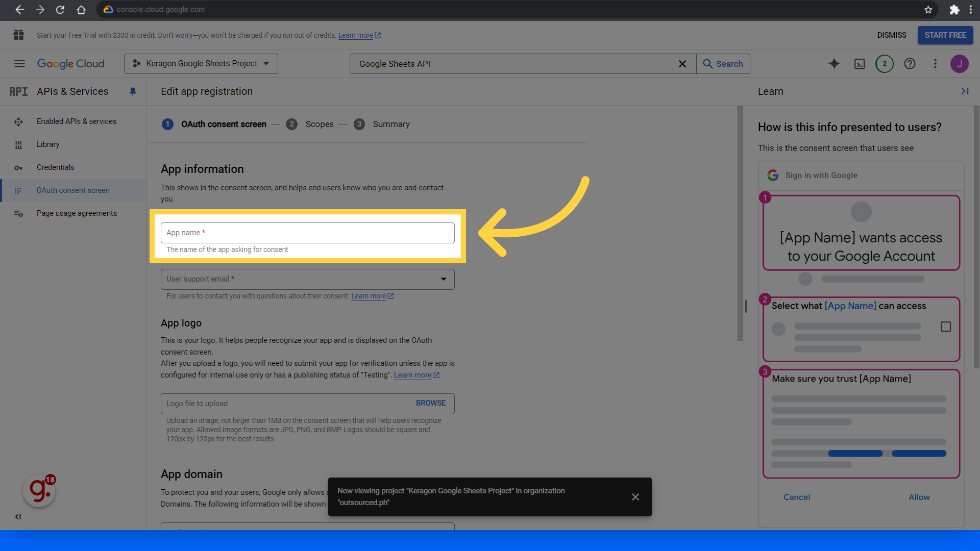
Task: Open Page usage agreements
Action: (x=77, y=213)
